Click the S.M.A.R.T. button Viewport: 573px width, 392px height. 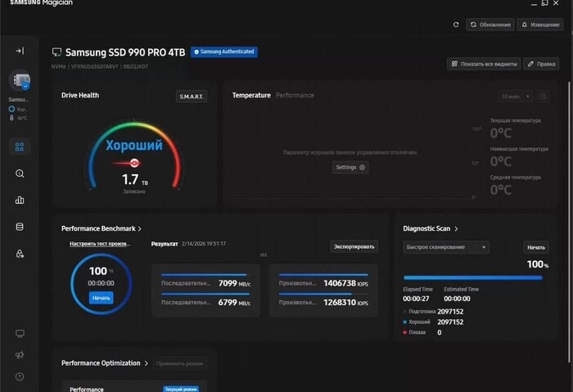point(192,97)
